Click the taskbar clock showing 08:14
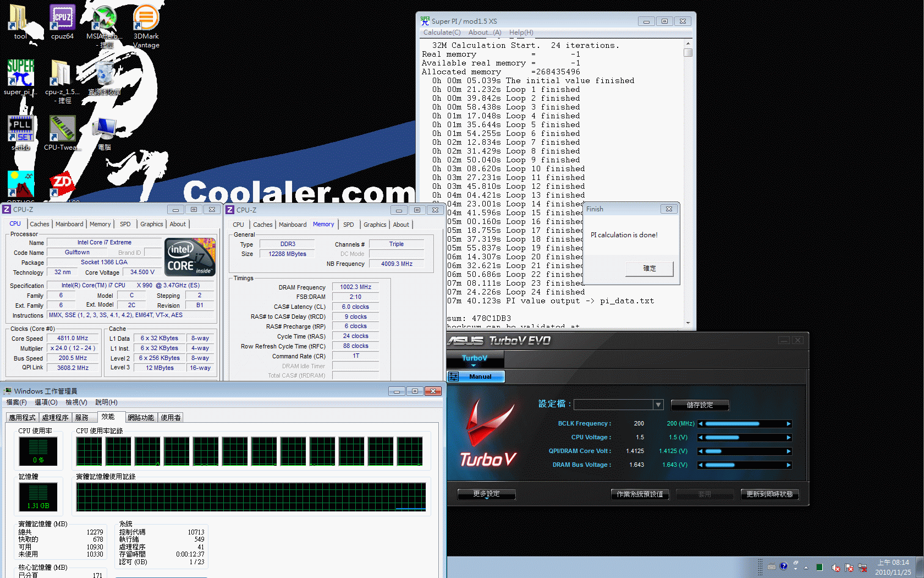The height and width of the screenshot is (578, 924). pyautogui.click(x=893, y=568)
